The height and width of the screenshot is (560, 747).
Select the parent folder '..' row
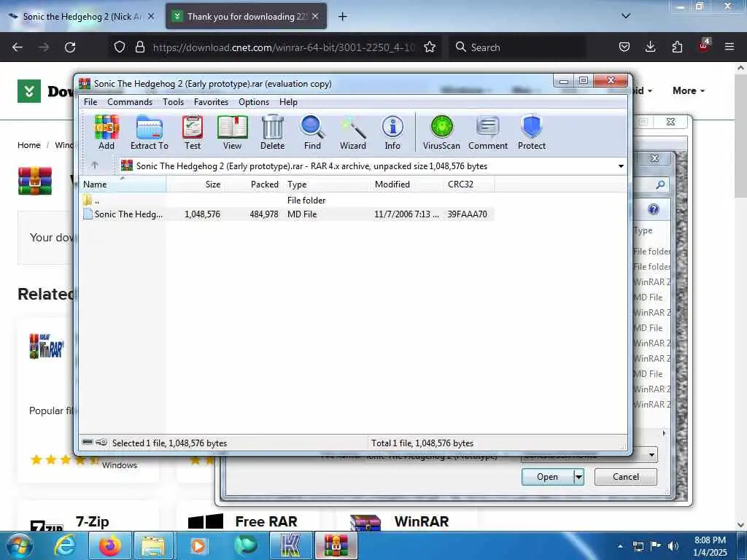point(287,200)
